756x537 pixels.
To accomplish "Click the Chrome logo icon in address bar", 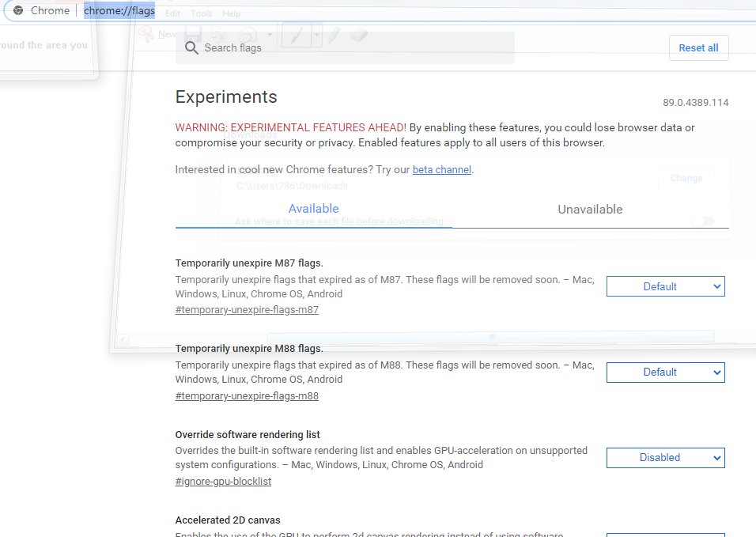I will (x=18, y=10).
